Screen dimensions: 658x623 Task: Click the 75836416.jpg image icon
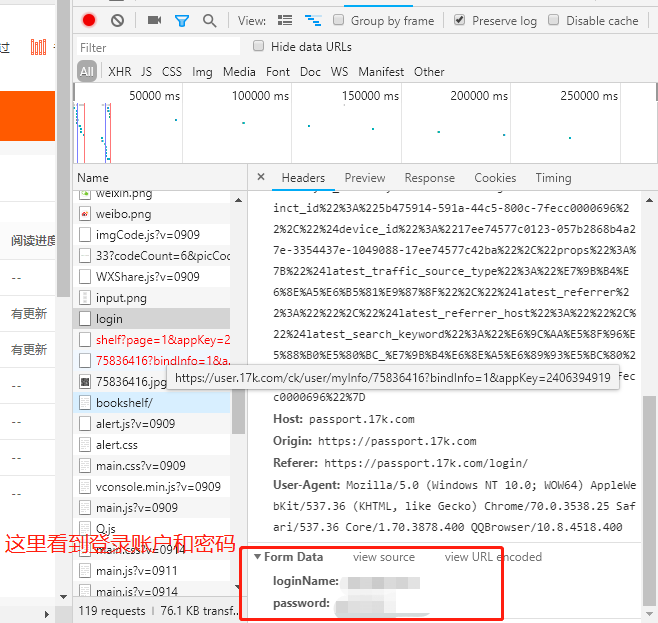(85, 382)
